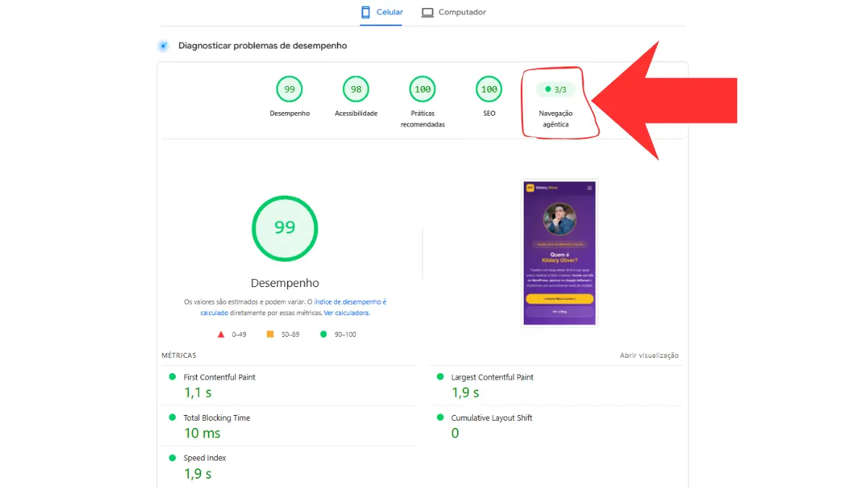Screen dimensions: 868x488
Task: Click the 'MÉTRICAS' section heading
Action: pyautogui.click(x=179, y=356)
